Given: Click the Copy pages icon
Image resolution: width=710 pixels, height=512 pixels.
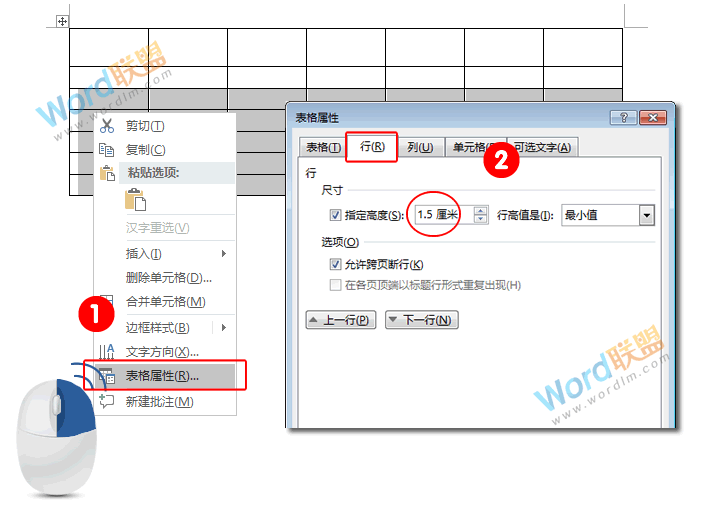Looking at the screenshot, I should pos(106,149).
